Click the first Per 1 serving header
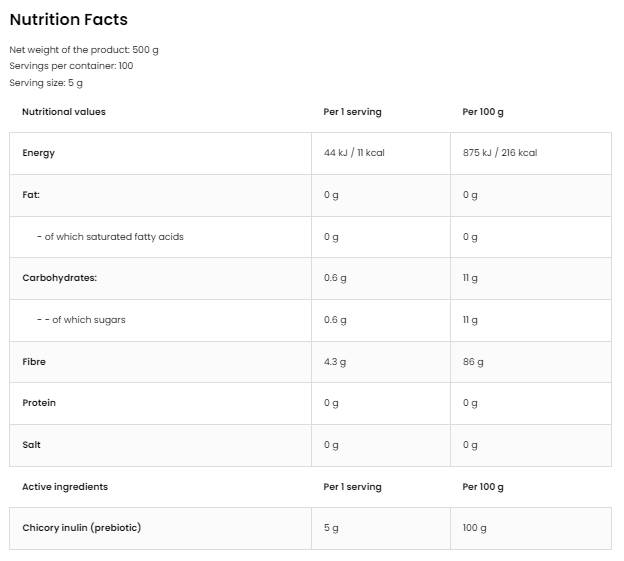The width and height of the screenshot is (624, 561). 352,112
